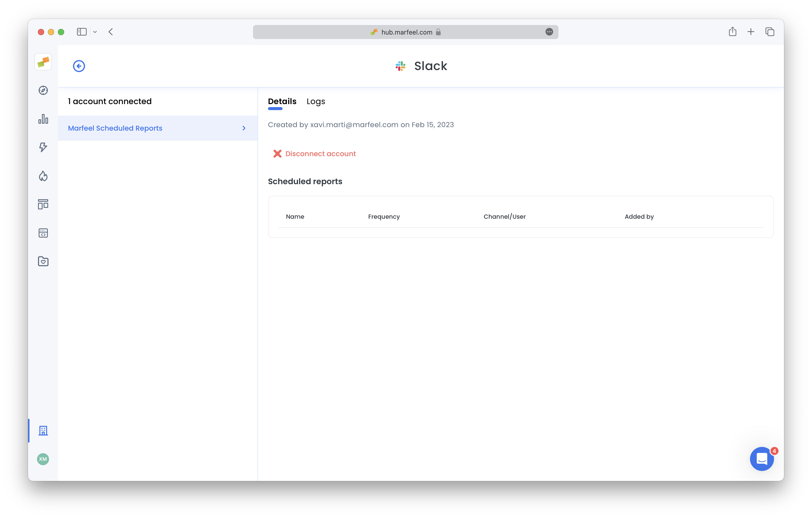Image resolution: width=812 pixels, height=518 pixels.
Task: Click Disconnect account
Action: point(320,154)
